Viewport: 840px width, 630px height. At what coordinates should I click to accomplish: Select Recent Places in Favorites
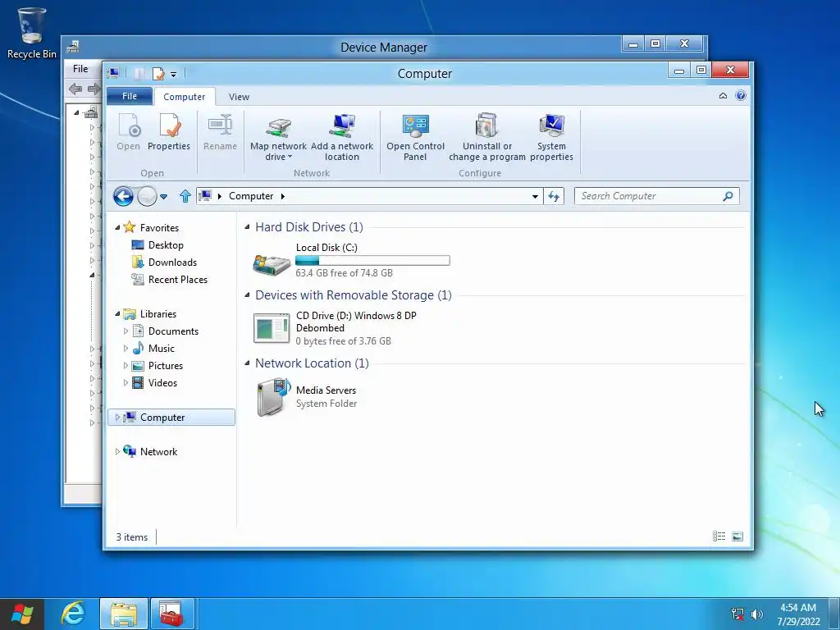click(x=177, y=279)
